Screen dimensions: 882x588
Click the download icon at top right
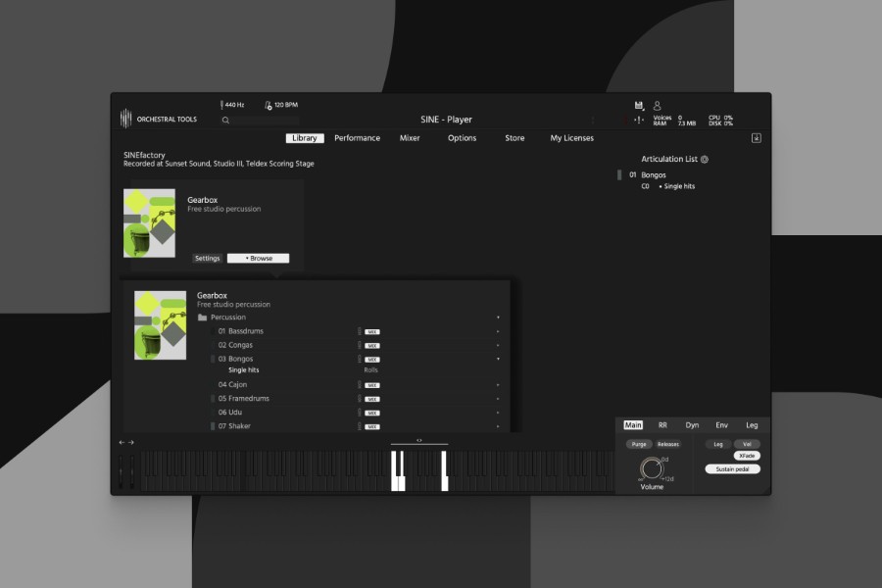(756, 138)
